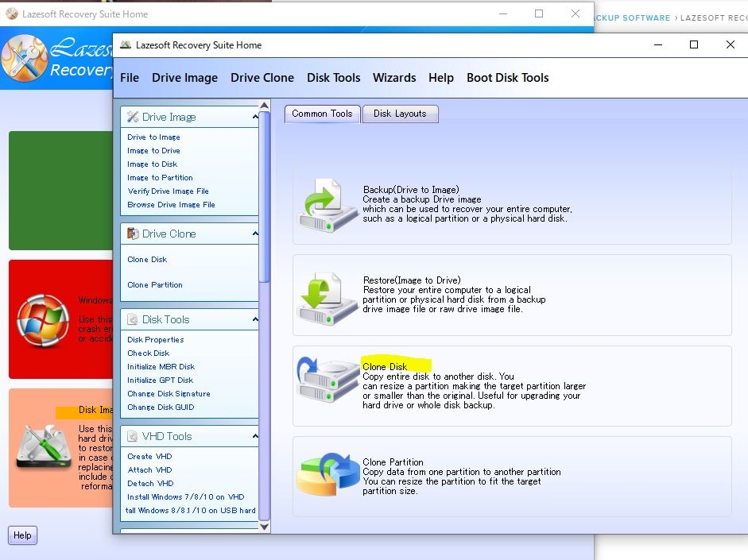The width and height of the screenshot is (748, 560).
Task: Click Image to Partition sidebar link
Action: 160,178
